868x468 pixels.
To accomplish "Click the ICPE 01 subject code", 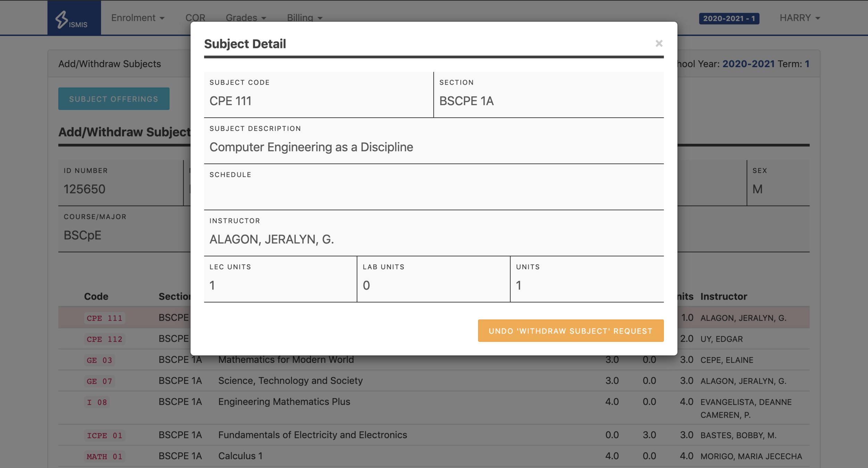I will pyautogui.click(x=104, y=435).
